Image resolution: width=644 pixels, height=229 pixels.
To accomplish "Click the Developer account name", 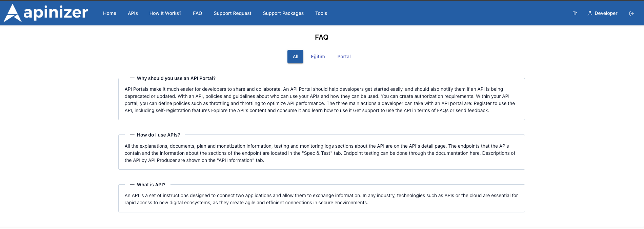I will pos(606,13).
